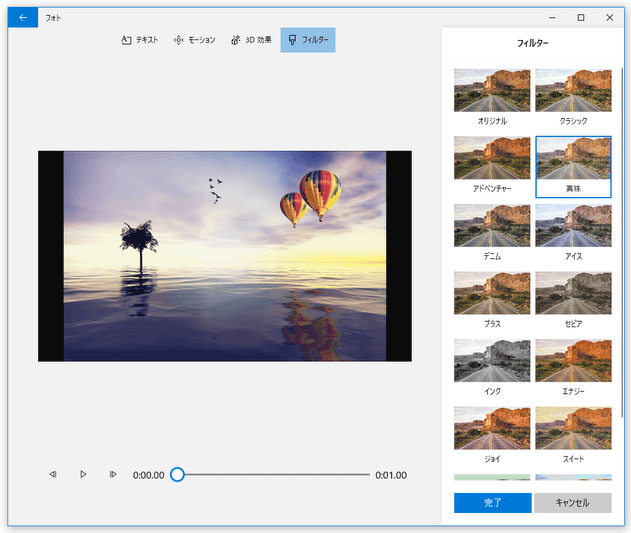The height and width of the screenshot is (533, 631).
Task: Select the エナジー filter
Action: tap(573, 361)
